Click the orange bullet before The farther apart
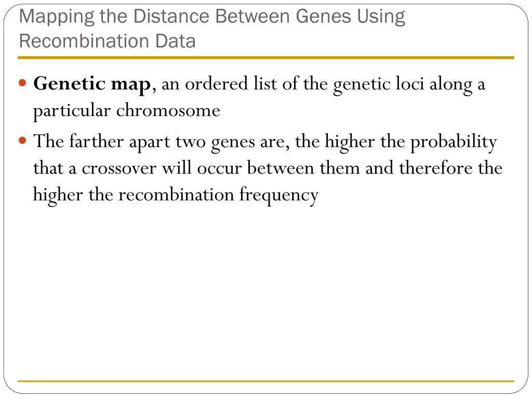532x399 pixels. pyautogui.click(x=23, y=140)
